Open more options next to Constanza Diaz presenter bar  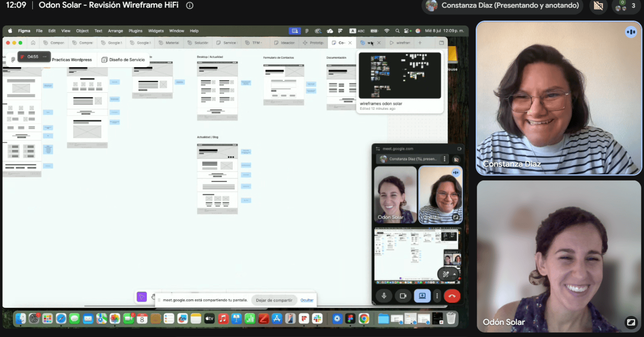[444, 159]
